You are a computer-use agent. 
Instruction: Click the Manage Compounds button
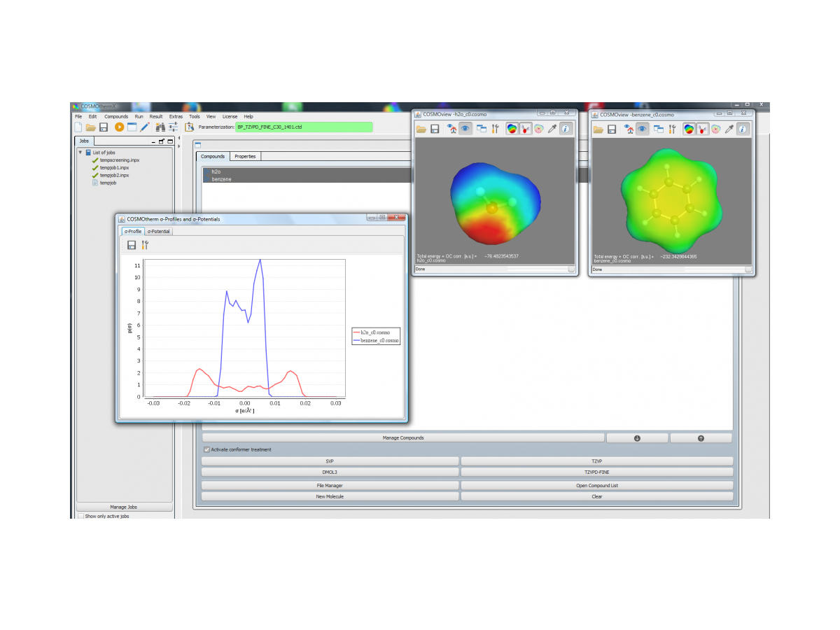402,437
